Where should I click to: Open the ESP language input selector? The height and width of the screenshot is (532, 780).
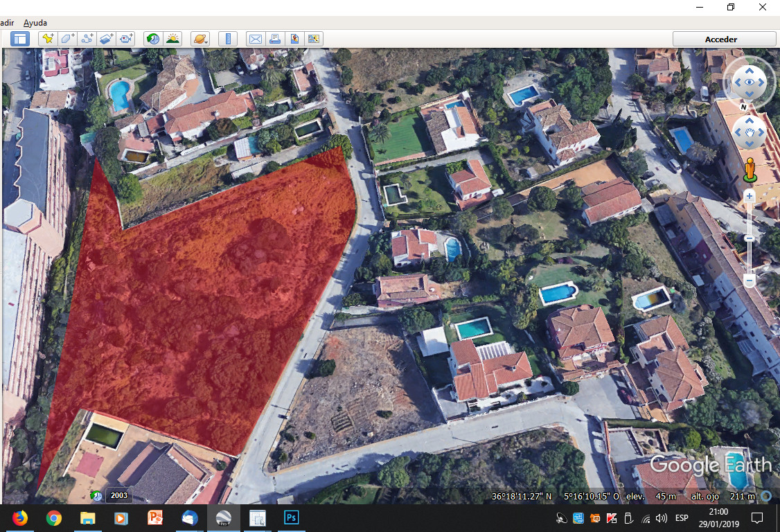click(x=682, y=518)
